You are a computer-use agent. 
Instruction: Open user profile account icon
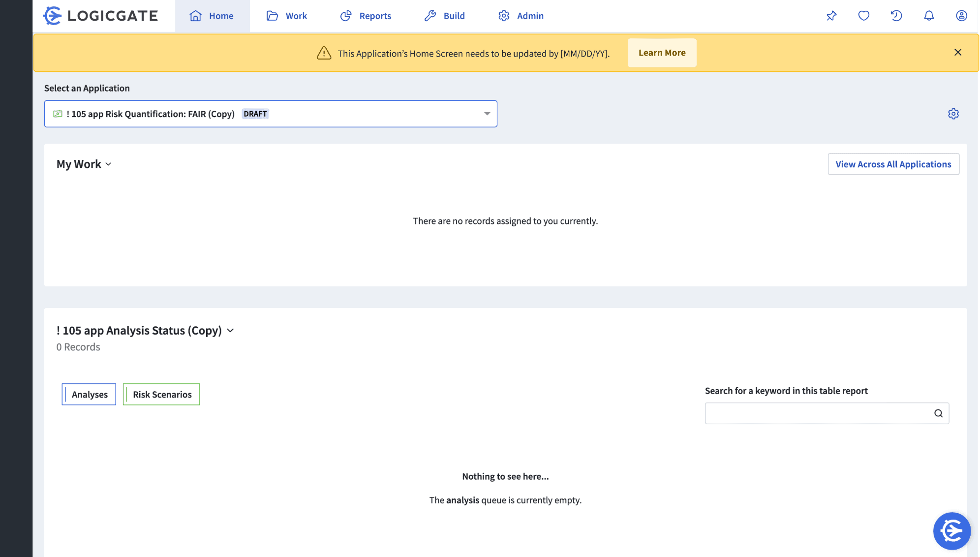pos(961,16)
